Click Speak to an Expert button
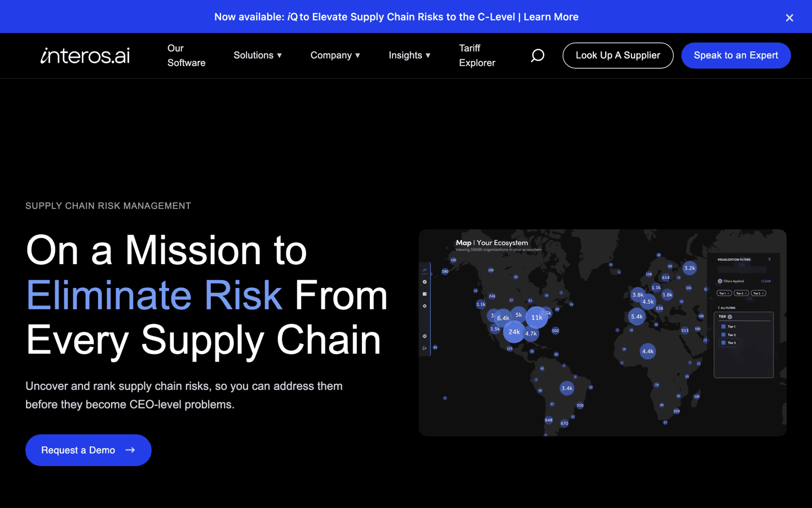 [736, 55]
